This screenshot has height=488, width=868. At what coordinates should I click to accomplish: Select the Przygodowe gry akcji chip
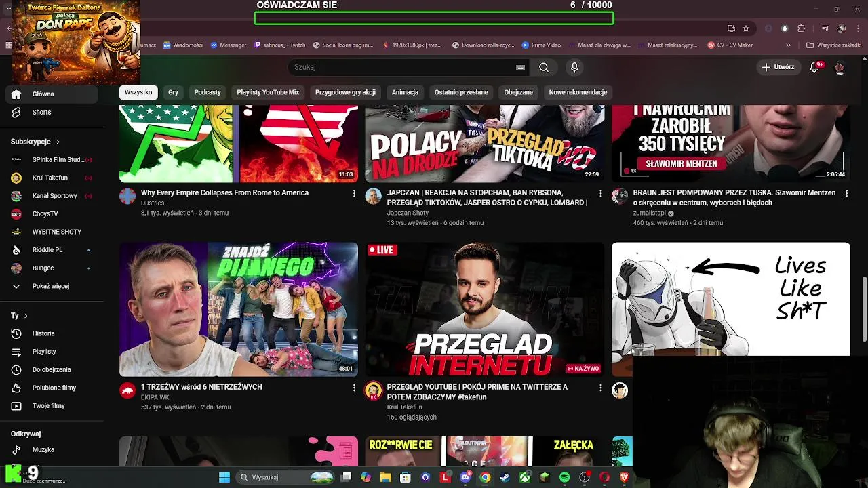[345, 92]
